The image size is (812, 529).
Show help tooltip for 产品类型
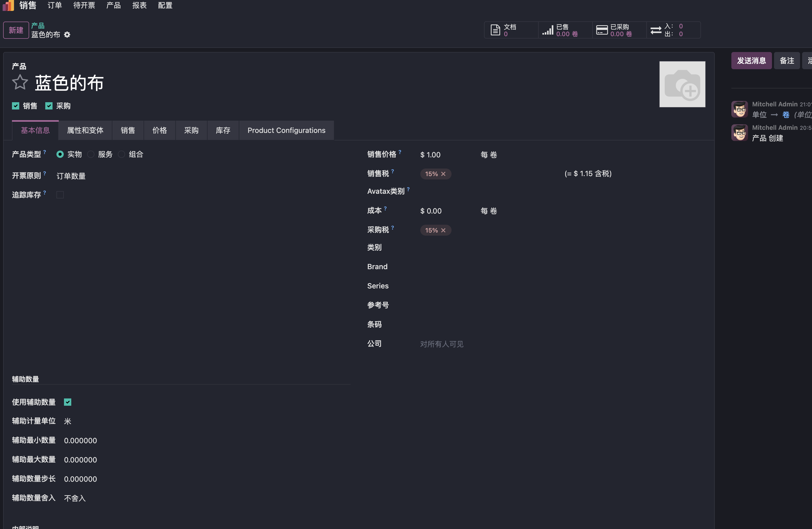click(45, 152)
